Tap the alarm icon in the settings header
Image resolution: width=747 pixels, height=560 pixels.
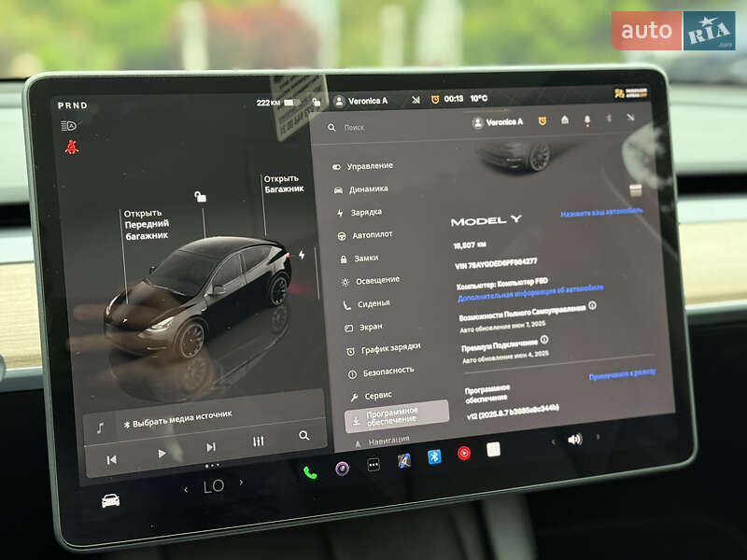(543, 121)
